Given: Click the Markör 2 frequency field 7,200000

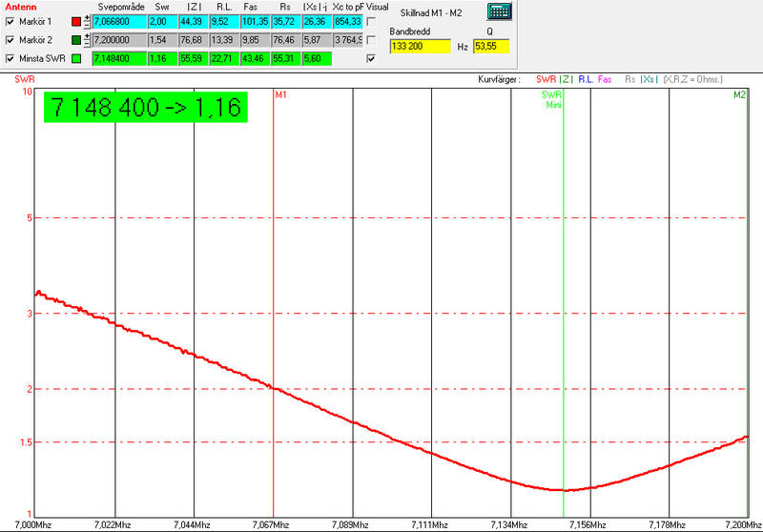Looking at the screenshot, I should [x=120, y=40].
